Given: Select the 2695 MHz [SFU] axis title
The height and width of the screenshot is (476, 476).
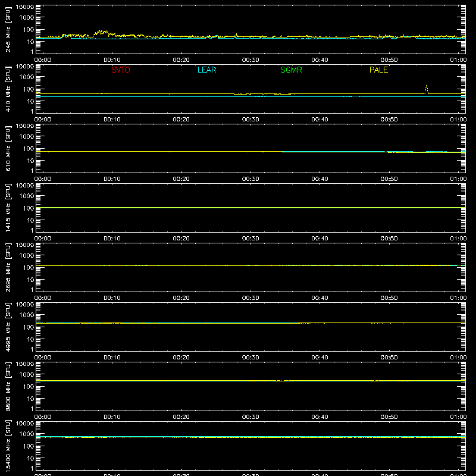Looking at the screenshot, I should coord(8,267).
